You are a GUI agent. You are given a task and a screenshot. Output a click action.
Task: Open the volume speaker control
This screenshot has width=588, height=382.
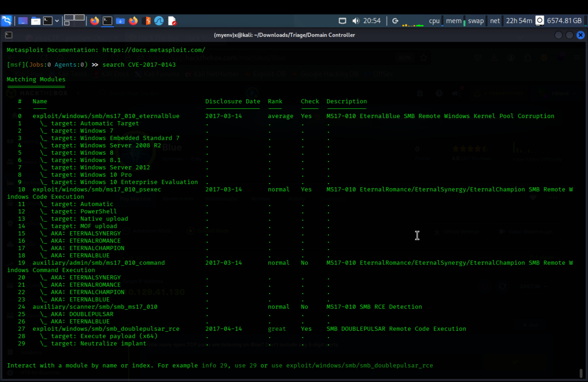click(356, 21)
